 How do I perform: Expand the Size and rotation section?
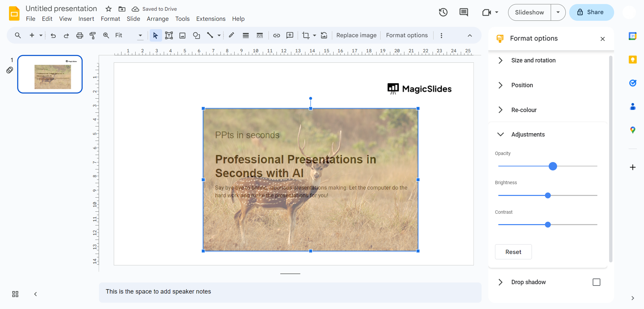(x=533, y=60)
